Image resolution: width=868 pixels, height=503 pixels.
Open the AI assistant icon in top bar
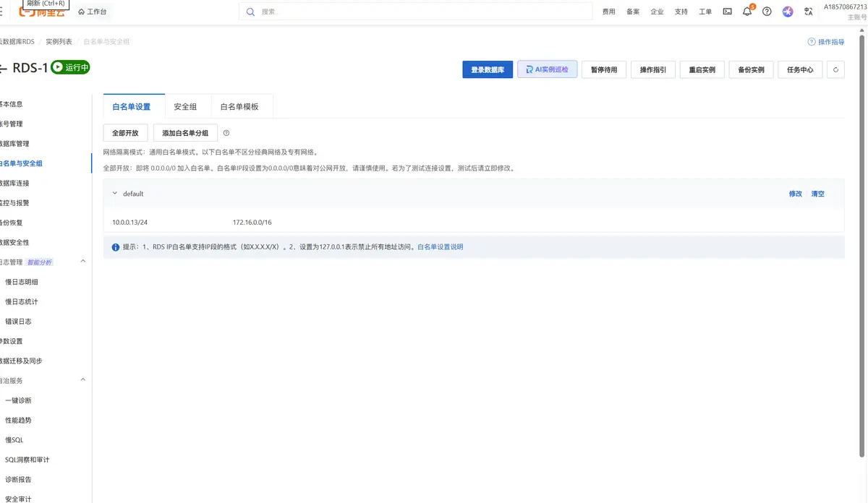tap(788, 12)
